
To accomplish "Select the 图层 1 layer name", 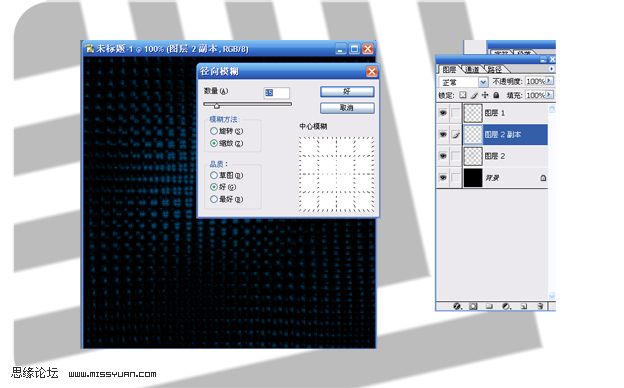I will click(x=495, y=113).
